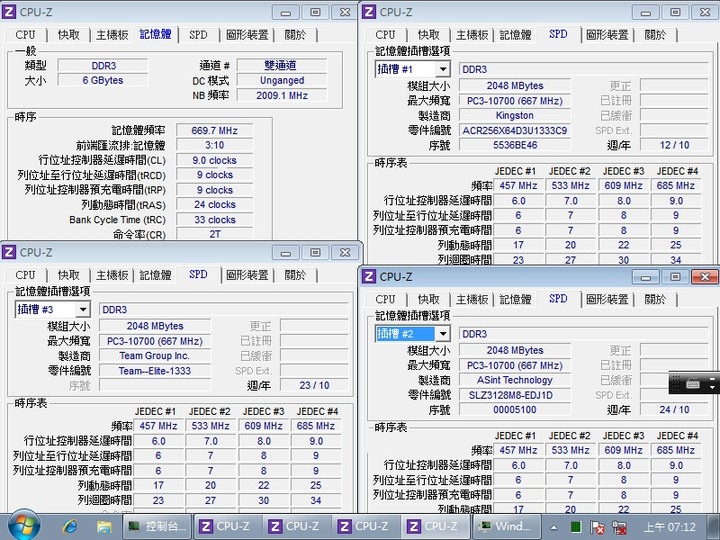This screenshot has height=540, width=720.
Task: Click the 2T command rate value
Action: click(x=214, y=234)
